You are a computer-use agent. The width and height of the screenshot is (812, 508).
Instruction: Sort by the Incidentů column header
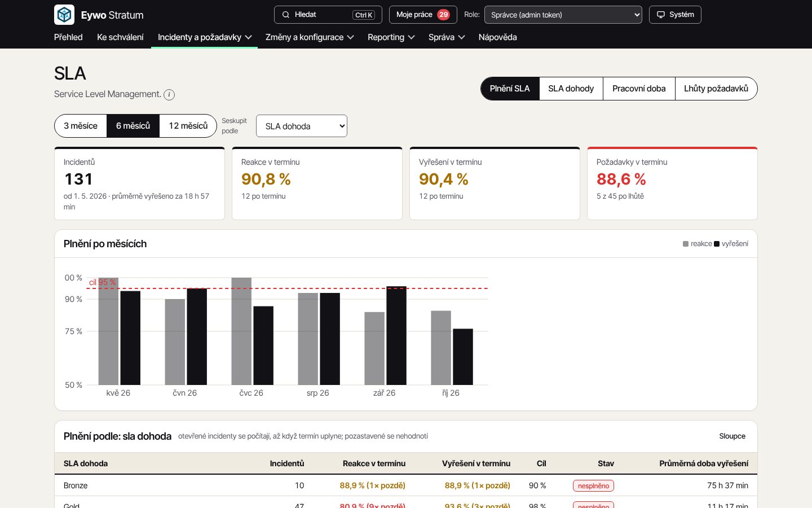[286, 463]
